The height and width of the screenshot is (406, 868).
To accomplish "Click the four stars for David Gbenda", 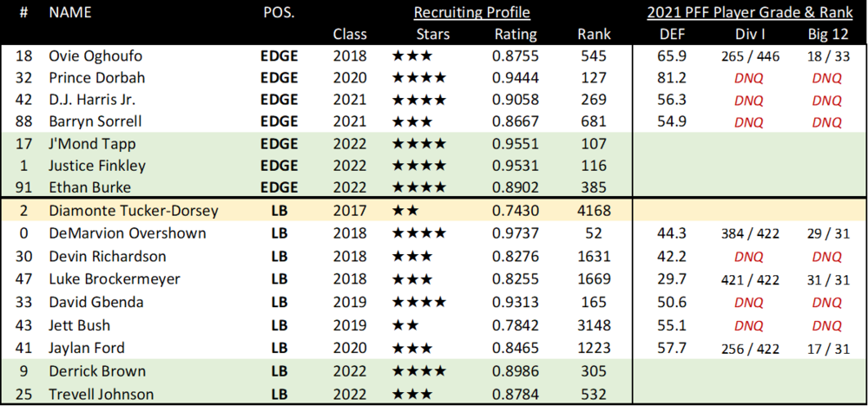I will 419,302.
